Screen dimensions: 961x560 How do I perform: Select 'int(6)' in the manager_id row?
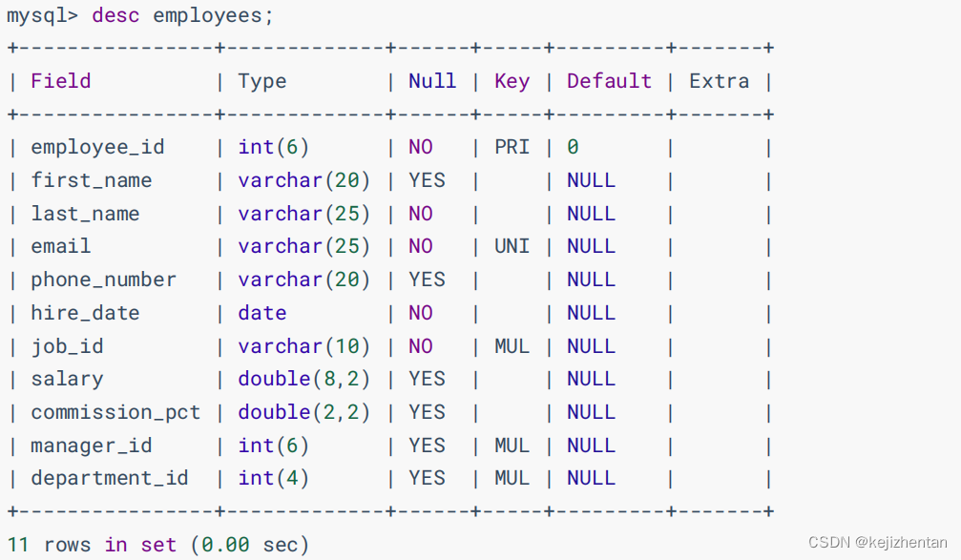tap(273, 446)
